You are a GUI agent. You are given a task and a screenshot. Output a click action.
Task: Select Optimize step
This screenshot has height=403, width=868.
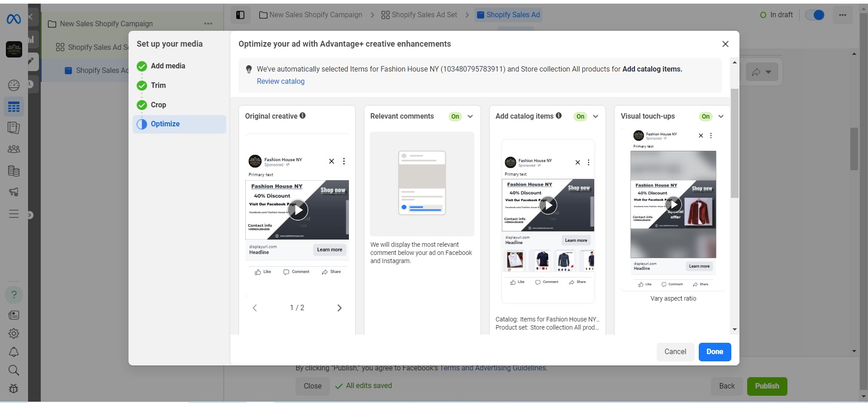(180, 124)
